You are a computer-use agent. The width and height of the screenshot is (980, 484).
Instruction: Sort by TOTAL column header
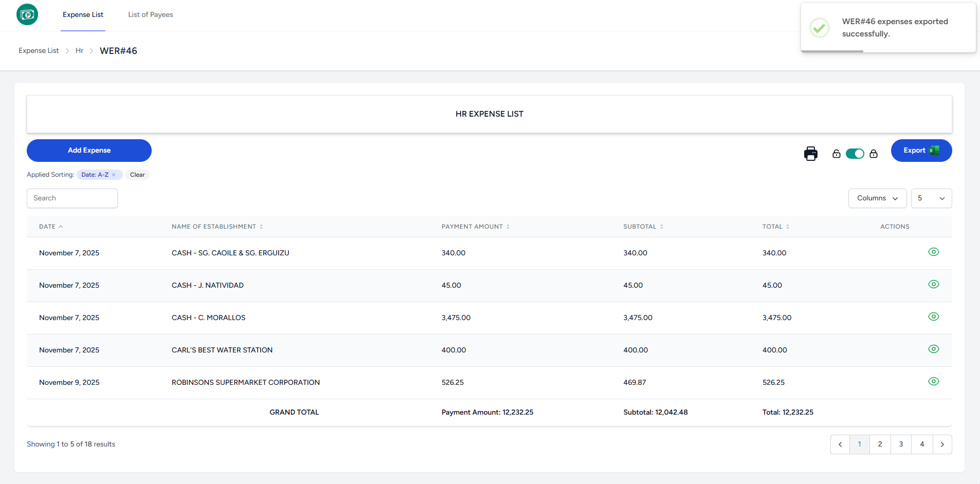click(776, 227)
